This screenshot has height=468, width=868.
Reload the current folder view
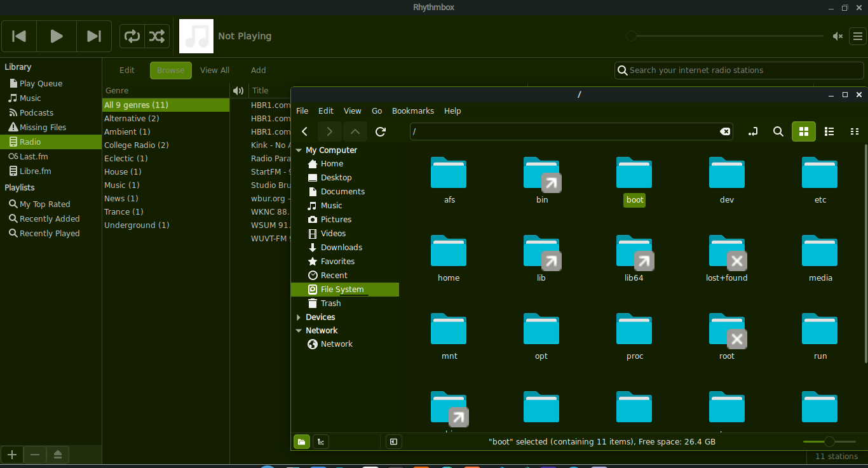[381, 131]
